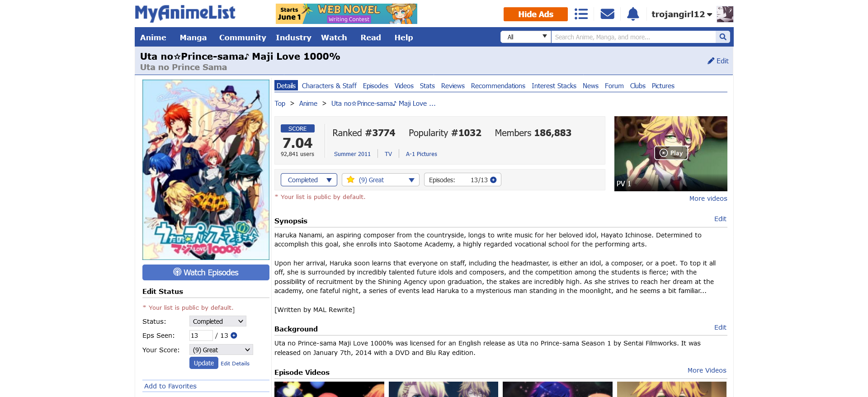868x397 pixels.
Task: Click the search magnifier button
Action: pos(722,37)
